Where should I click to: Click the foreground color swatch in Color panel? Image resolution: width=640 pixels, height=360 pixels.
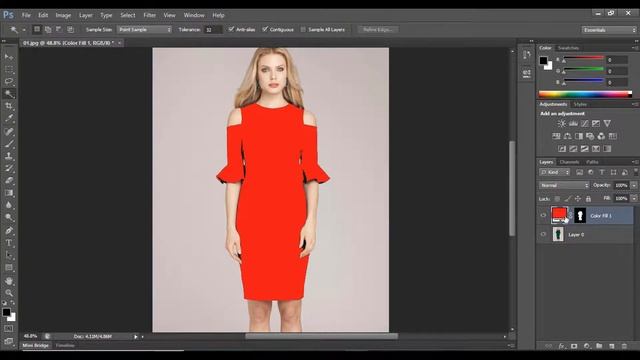(543, 60)
